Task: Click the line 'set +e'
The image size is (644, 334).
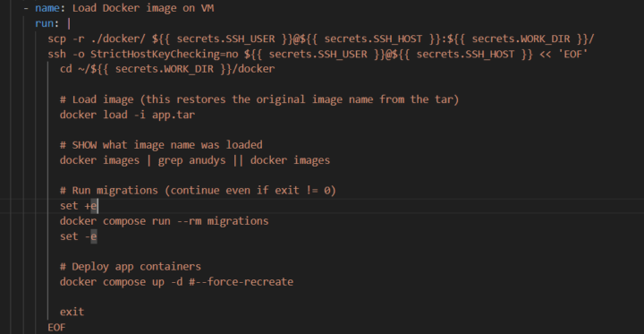Action: pos(79,206)
